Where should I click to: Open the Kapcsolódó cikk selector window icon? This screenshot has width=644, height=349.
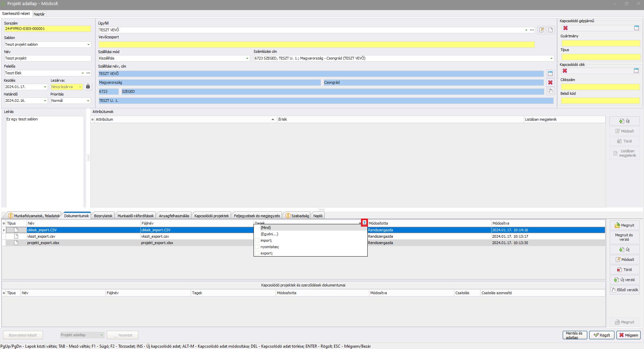click(636, 71)
